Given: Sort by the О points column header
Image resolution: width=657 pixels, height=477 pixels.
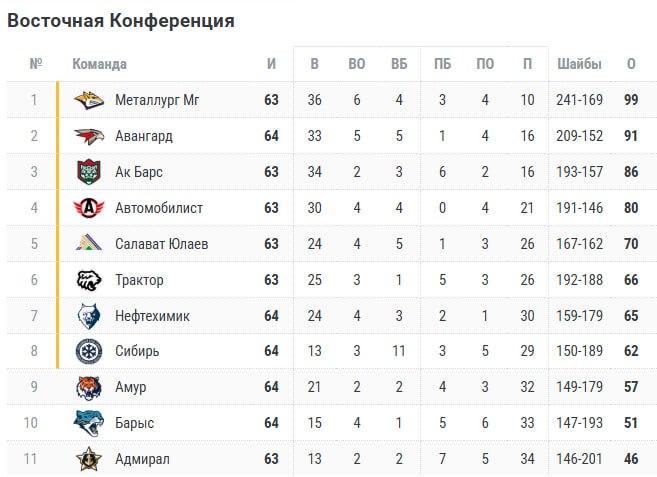Looking at the screenshot, I should pyautogui.click(x=631, y=64).
